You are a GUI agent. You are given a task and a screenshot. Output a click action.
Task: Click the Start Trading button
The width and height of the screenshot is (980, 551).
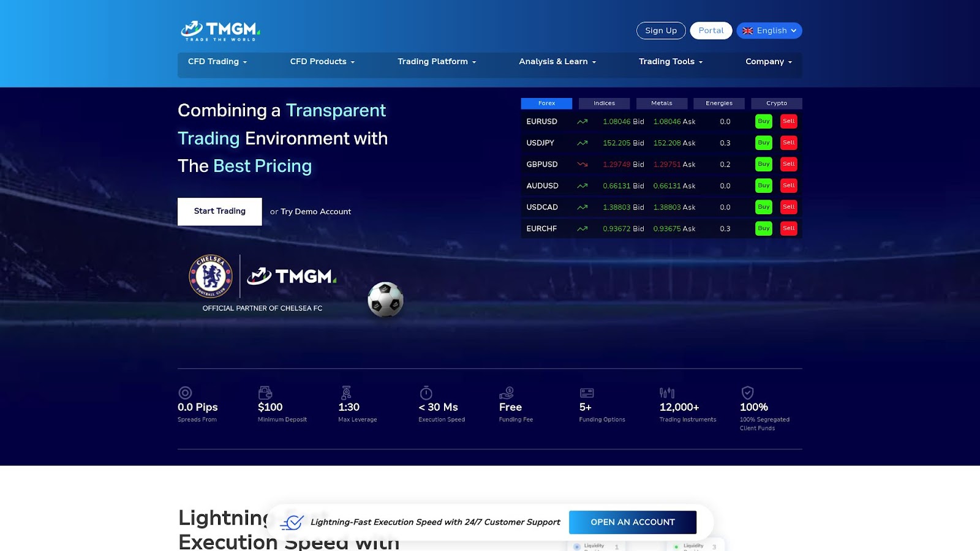tap(220, 211)
